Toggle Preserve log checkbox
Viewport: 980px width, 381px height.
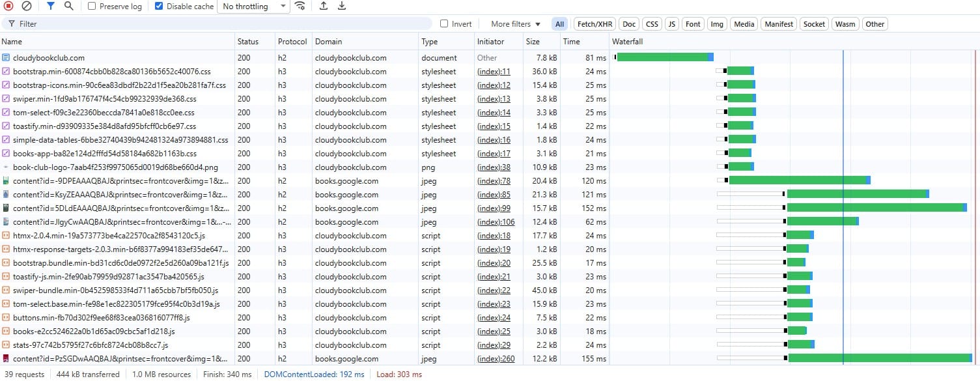click(x=92, y=6)
